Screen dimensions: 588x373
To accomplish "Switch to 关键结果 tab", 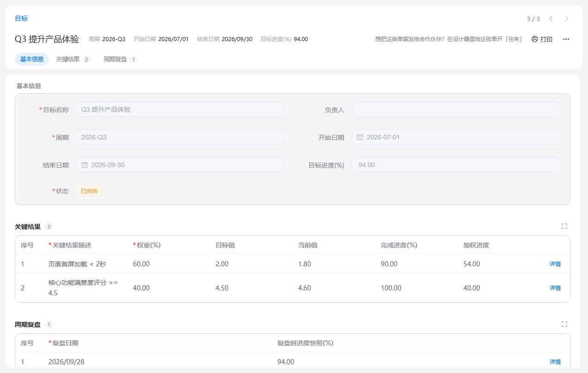I will [x=72, y=59].
